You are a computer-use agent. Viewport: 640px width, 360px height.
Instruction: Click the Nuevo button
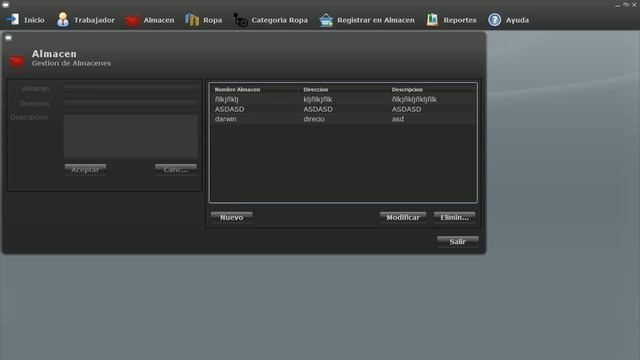pos(231,217)
